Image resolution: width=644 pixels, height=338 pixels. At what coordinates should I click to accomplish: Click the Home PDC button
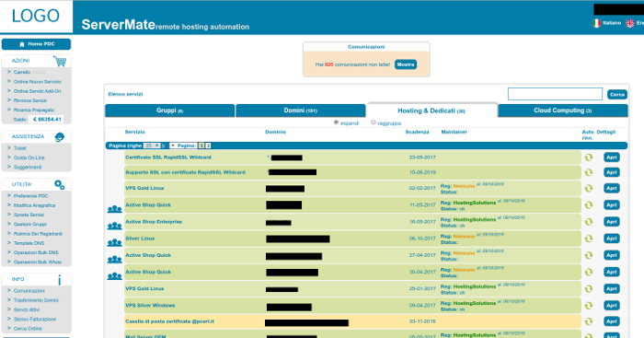[36, 44]
